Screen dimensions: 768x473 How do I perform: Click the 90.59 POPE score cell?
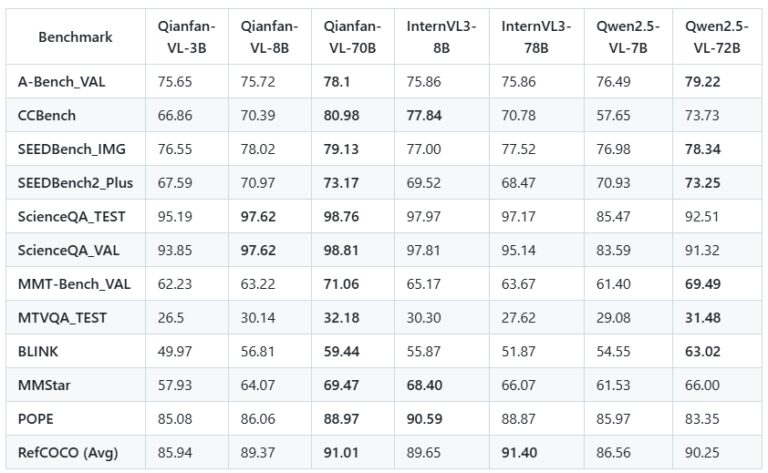pyautogui.click(x=426, y=419)
